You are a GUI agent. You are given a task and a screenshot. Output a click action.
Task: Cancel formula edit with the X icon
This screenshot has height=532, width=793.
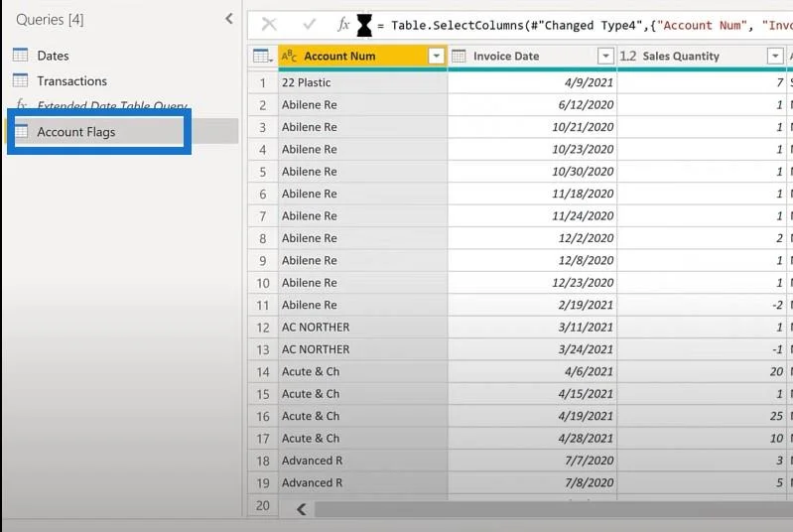(269, 24)
